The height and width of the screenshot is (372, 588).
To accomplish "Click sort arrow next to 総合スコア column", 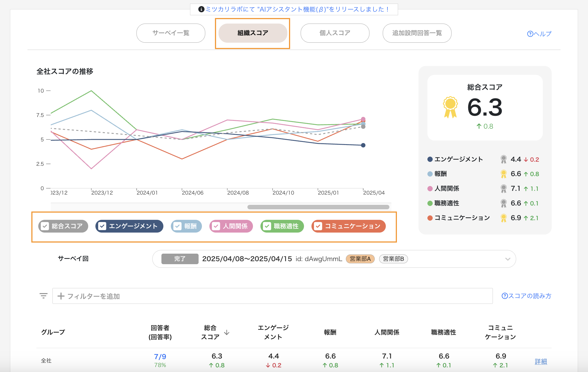I will coord(227,332).
